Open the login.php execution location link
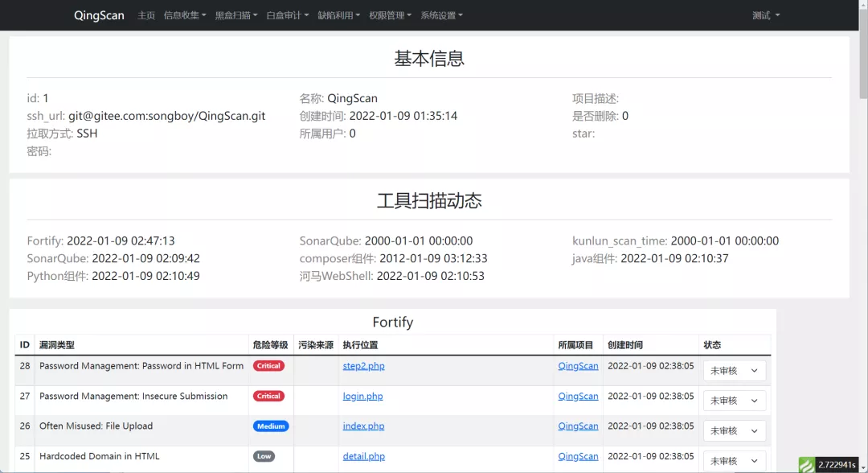This screenshot has width=868, height=473. (x=363, y=396)
